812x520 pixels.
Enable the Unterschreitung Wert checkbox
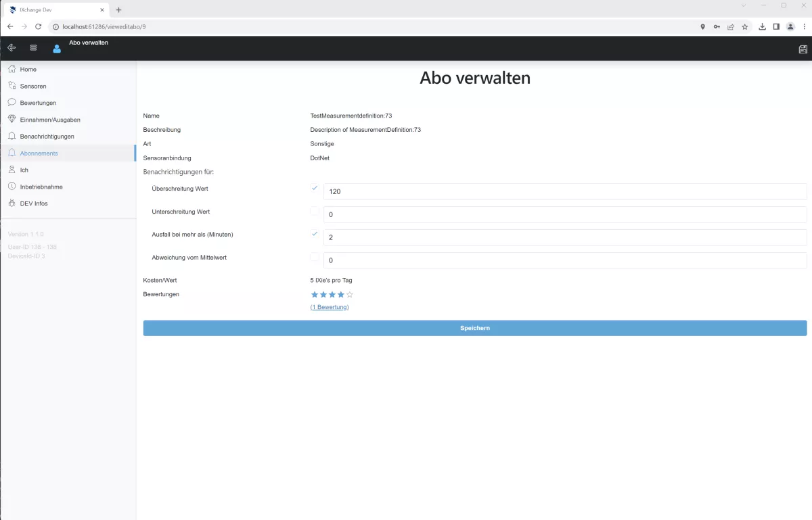point(315,211)
